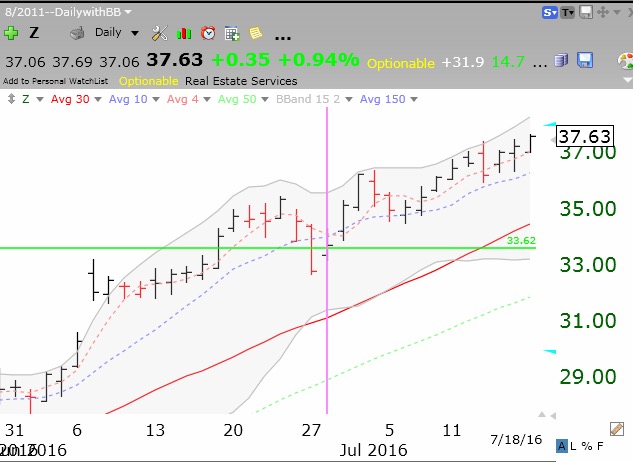Click the blue floppy disk save icon
The width and height of the screenshot is (633, 462).
[x=585, y=61]
